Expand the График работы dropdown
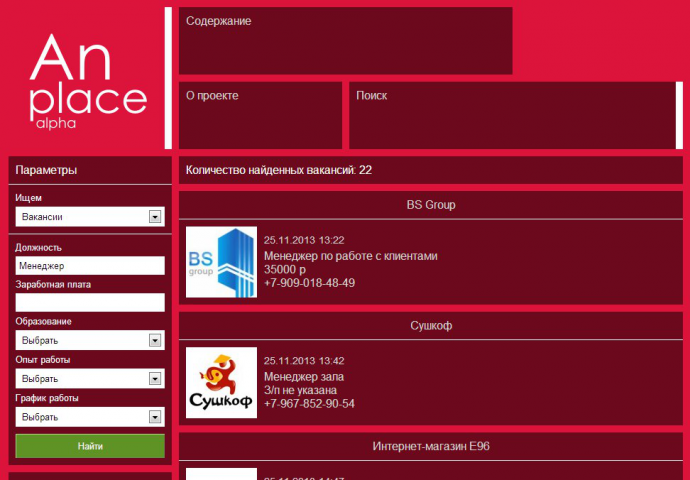The image size is (690, 480). pyautogui.click(x=90, y=417)
